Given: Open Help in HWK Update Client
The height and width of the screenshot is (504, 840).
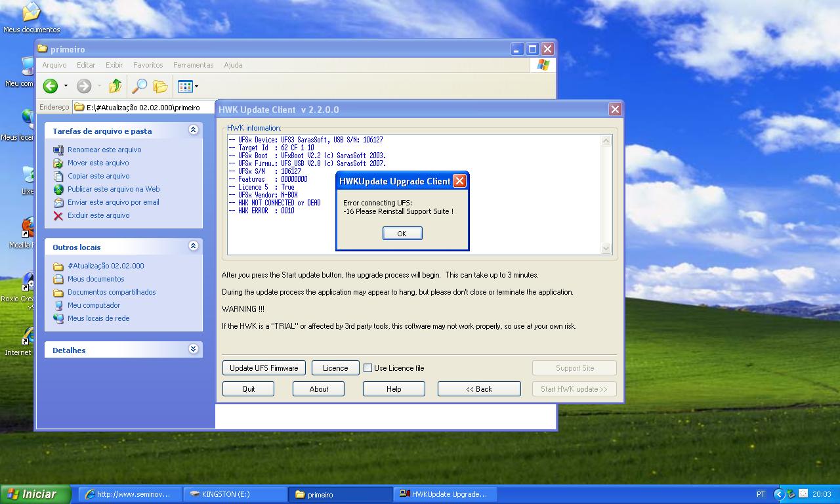Looking at the screenshot, I should click(x=394, y=389).
